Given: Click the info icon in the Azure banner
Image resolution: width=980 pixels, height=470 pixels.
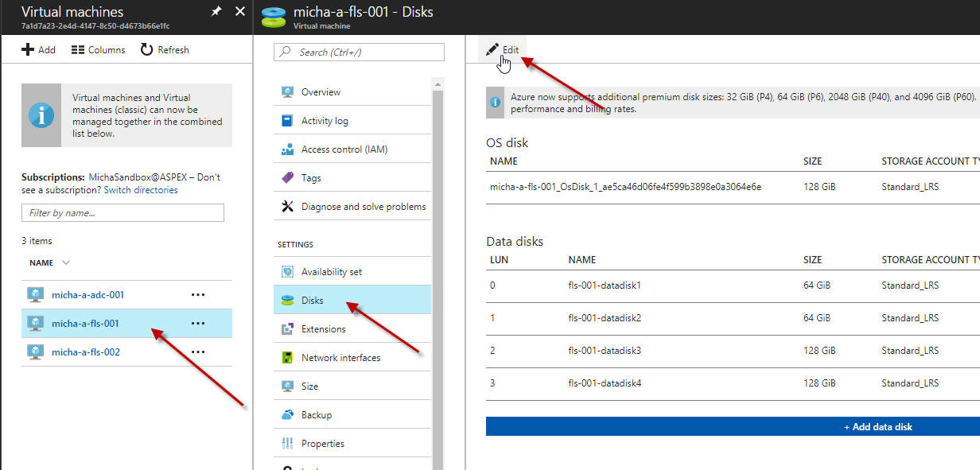Looking at the screenshot, I should [496, 103].
